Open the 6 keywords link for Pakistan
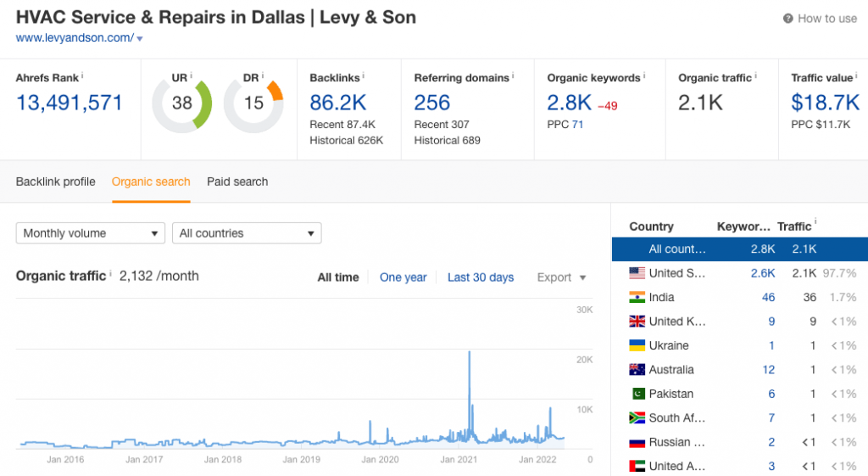The width and height of the screenshot is (868, 476). coord(771,394)
